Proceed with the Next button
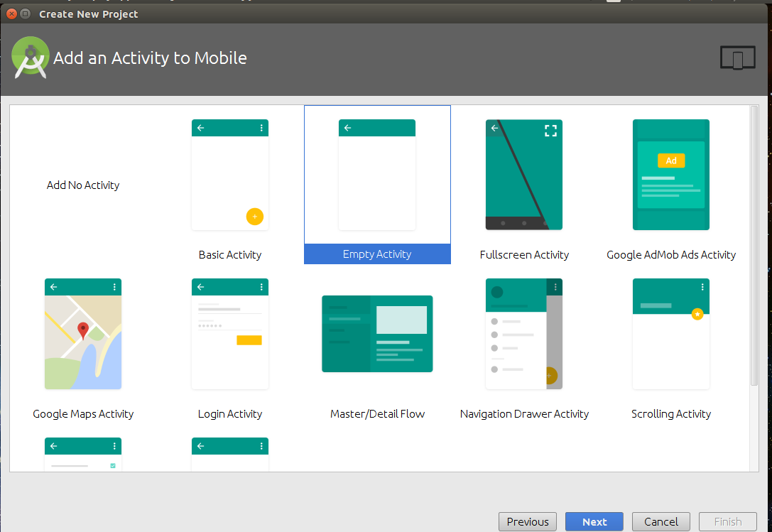Screen dimensions: 772x532 [594, 521]
